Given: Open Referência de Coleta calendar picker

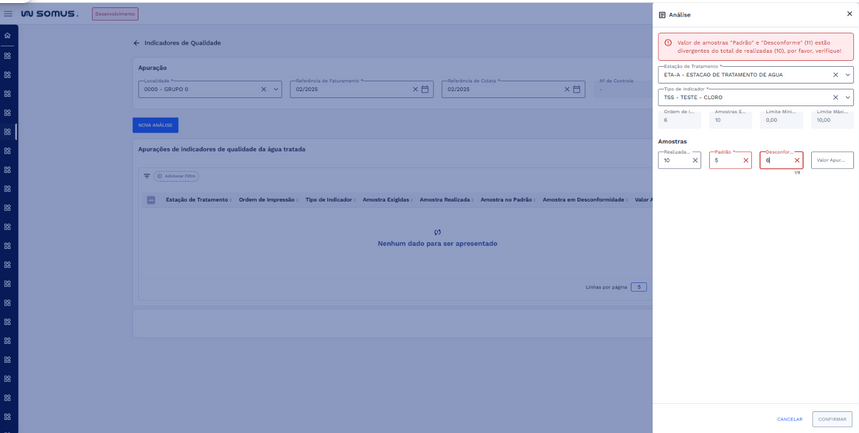Looking at the screenshot, I should [x=577, y=89].
